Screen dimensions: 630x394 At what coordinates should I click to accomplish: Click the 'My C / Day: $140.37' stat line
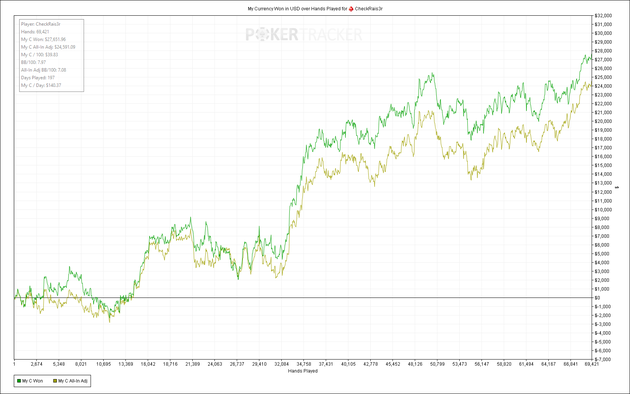(41, 85)
